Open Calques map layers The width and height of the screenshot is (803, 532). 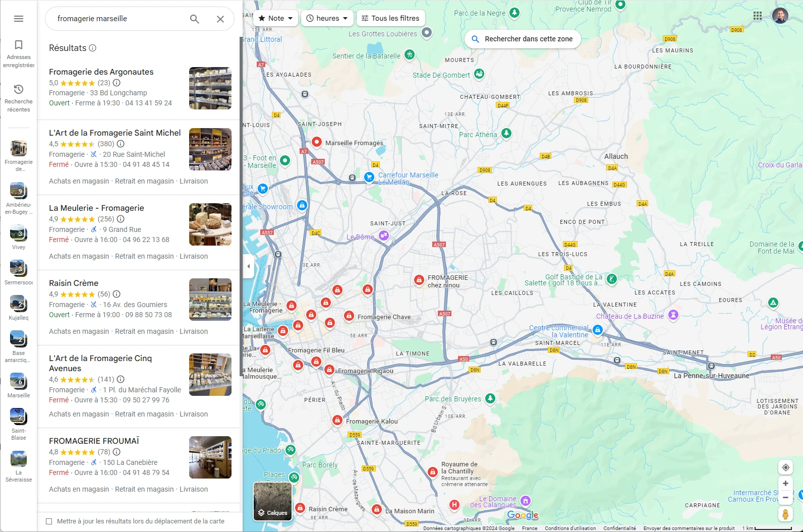click(272, 502)
